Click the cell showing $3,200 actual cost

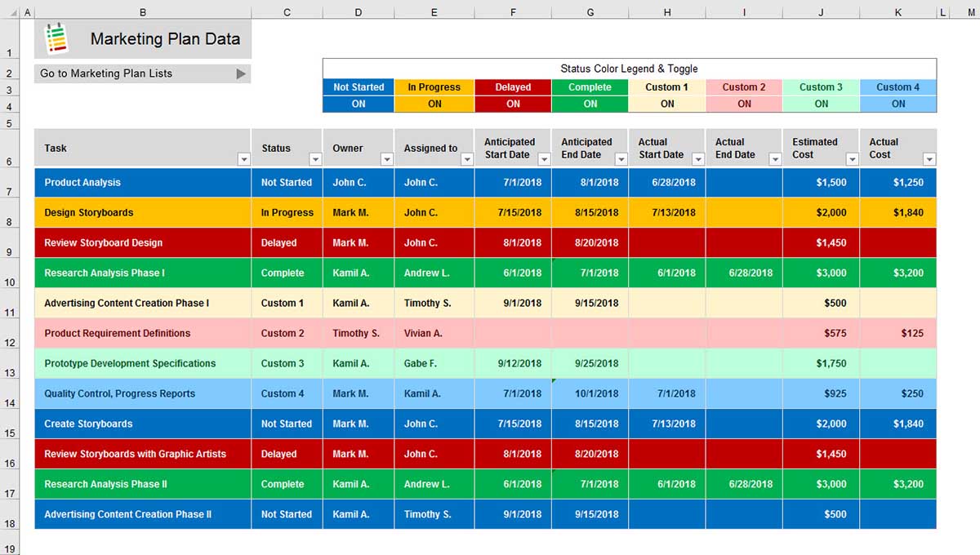[897, 273]
